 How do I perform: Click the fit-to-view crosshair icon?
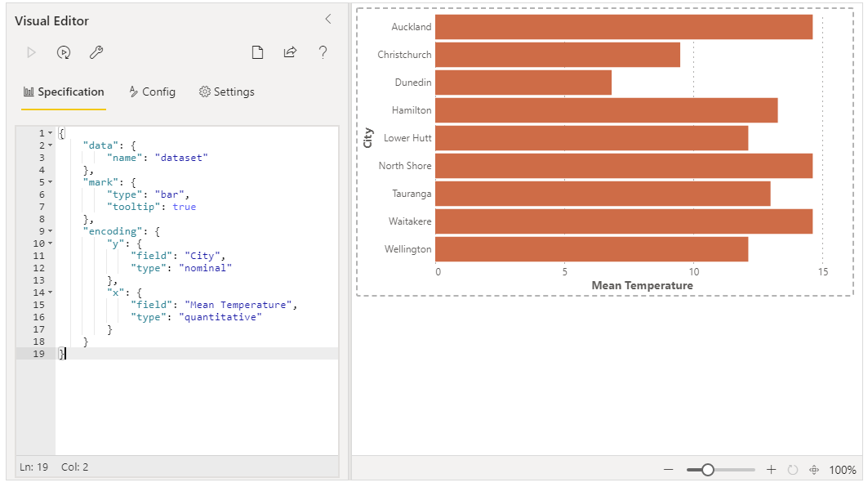pos(814,470)
